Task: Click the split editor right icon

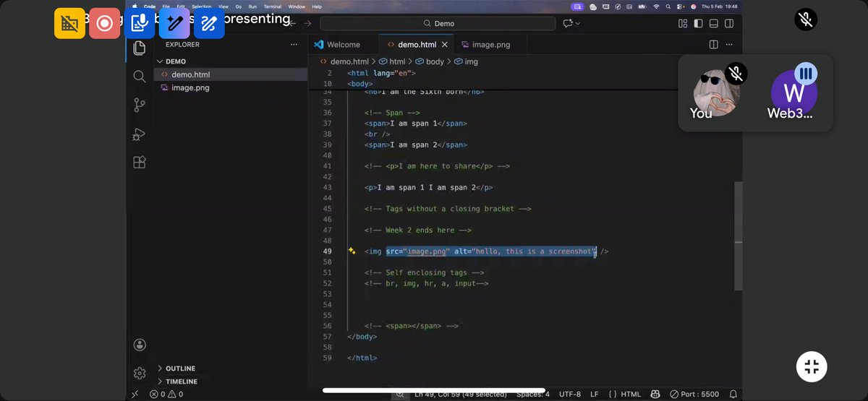Action: click(714, 44)
